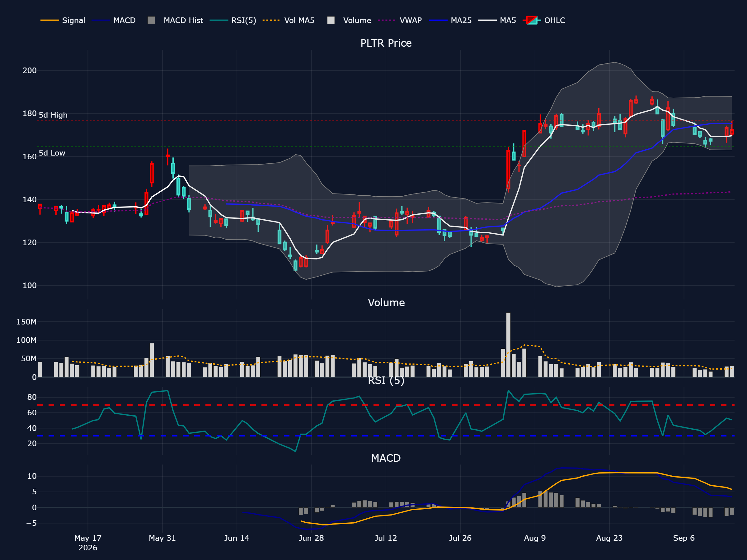Toggle the MACD legend entry
Screen dimensions: 747x560
coord(114,20)
